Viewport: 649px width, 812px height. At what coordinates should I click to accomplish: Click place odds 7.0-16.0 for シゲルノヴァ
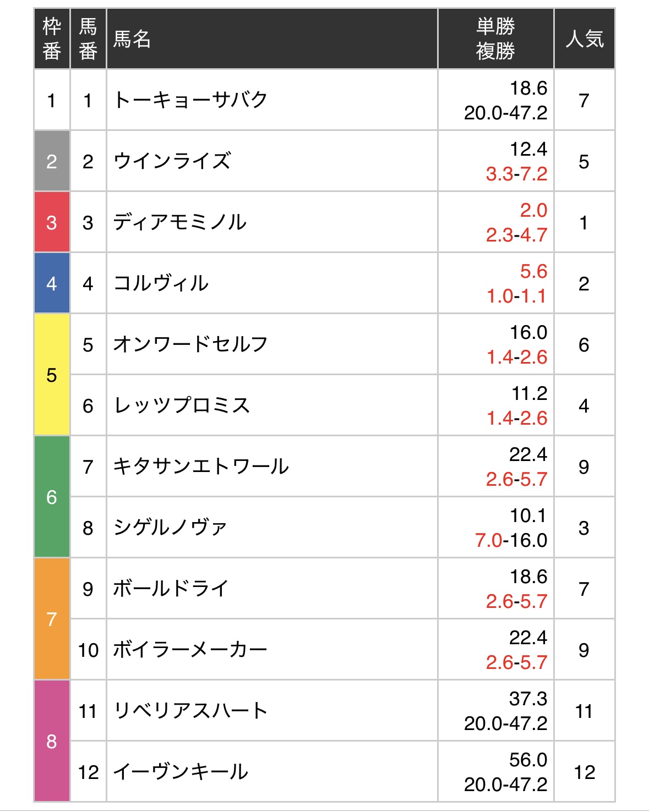[511, 540]
